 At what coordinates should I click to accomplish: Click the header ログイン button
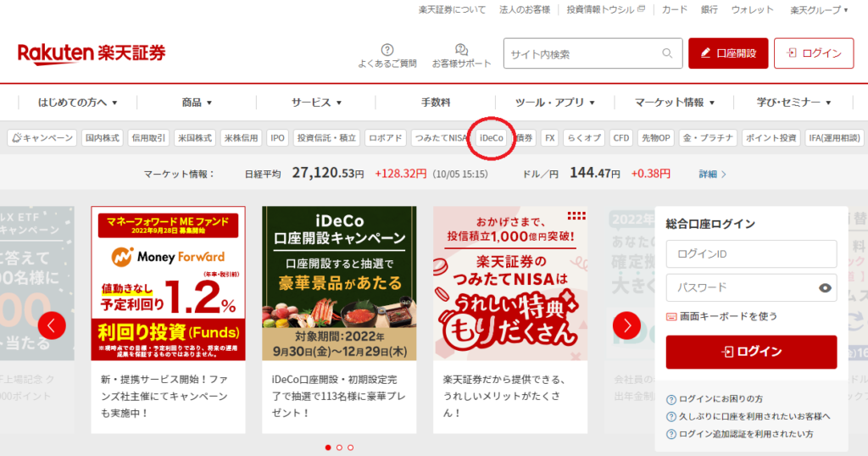(x=814, y=53)
